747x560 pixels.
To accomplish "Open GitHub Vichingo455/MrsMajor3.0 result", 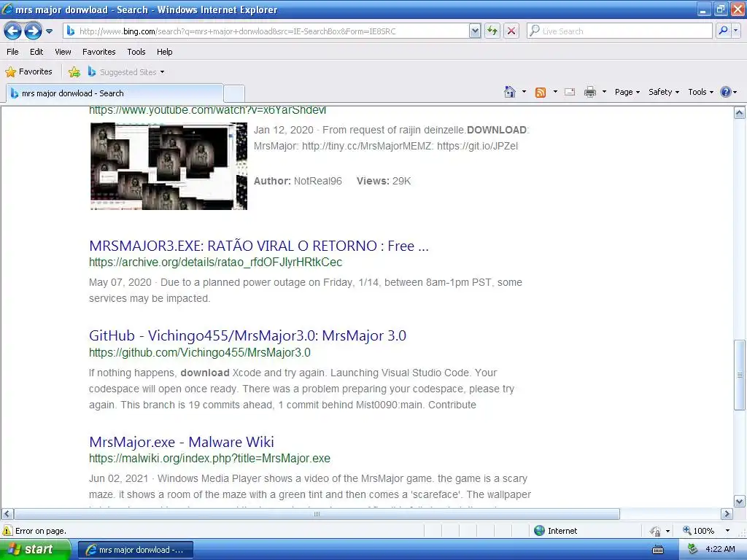I will click(x=247, y=335).
